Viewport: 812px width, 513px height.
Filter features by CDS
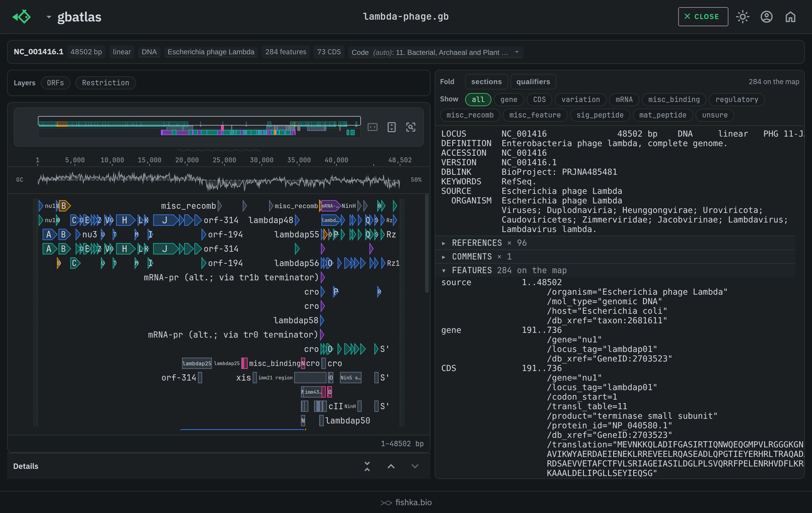[539, 99]
